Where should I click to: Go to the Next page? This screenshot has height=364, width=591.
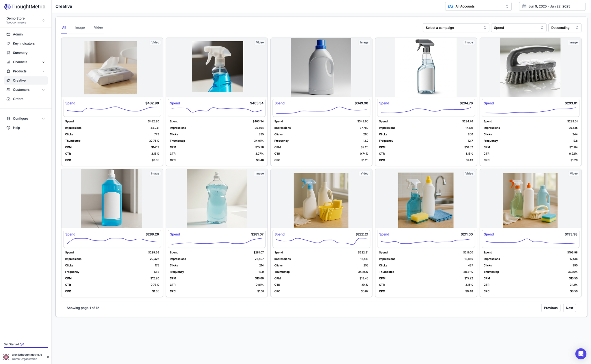coord(569,308)
